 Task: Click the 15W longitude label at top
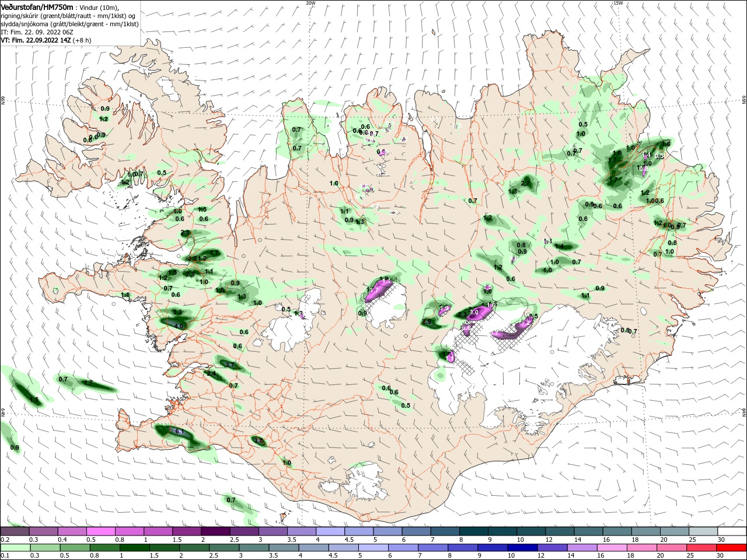618,3
